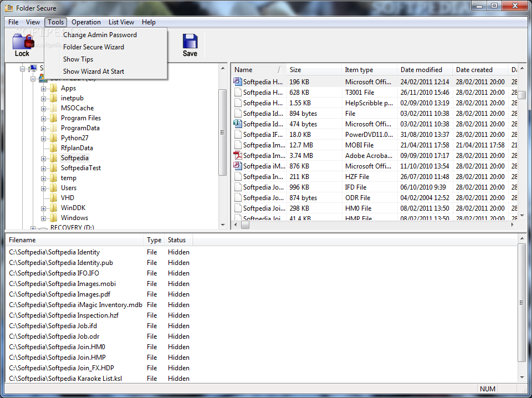Select the SoftpediaTest folder icon
Image resolution: width=532 pixels, height=398 pixels.
pyautogui.click(x=54, y=169)
